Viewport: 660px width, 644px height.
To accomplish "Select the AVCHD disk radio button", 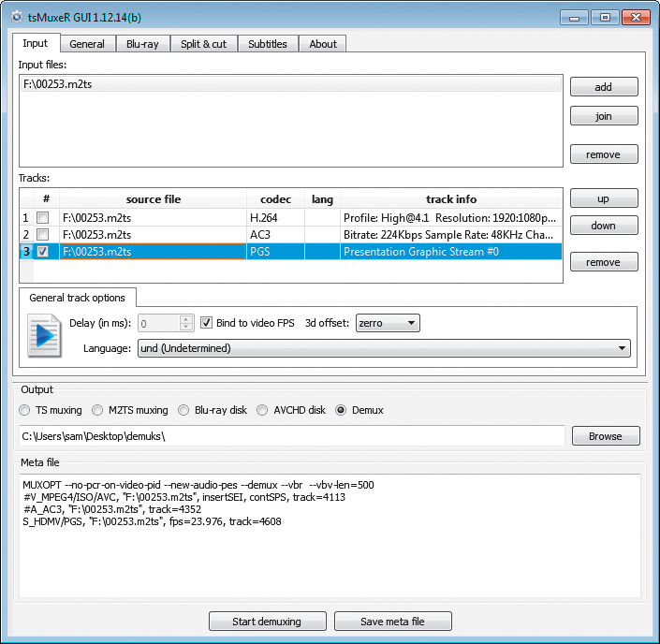I will tap(263, 410).
